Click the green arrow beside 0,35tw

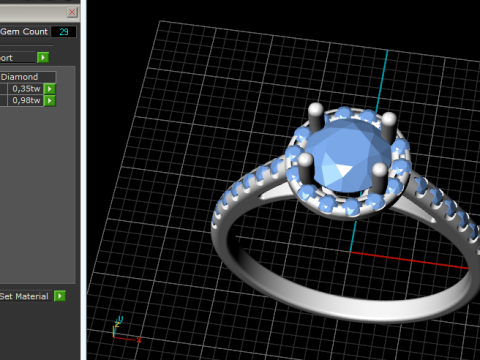click(50, 89)
